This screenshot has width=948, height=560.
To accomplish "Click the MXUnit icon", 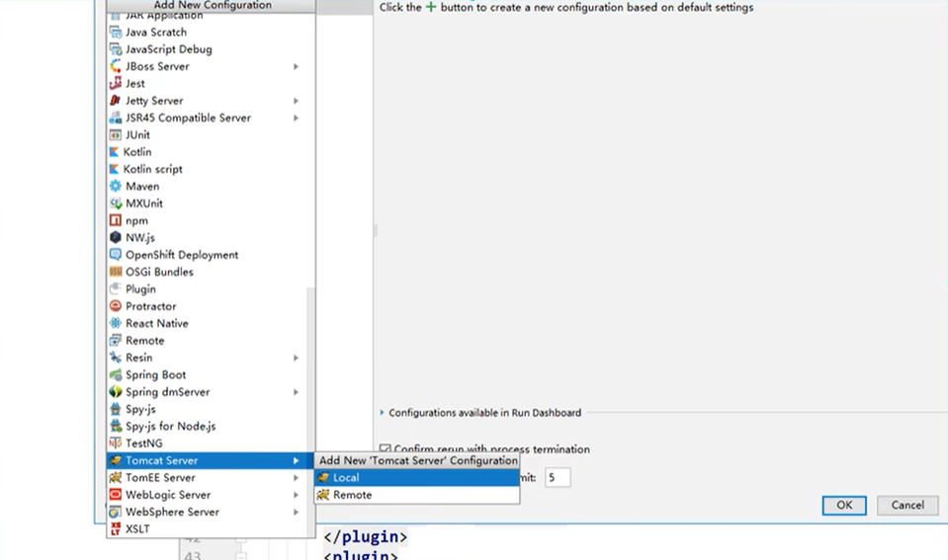I will (116, 203).
